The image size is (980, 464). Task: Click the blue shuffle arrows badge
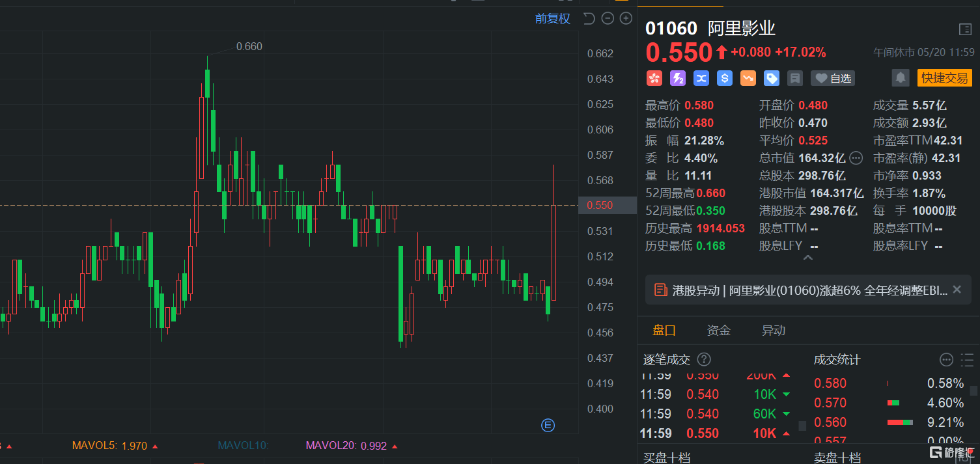701,78
